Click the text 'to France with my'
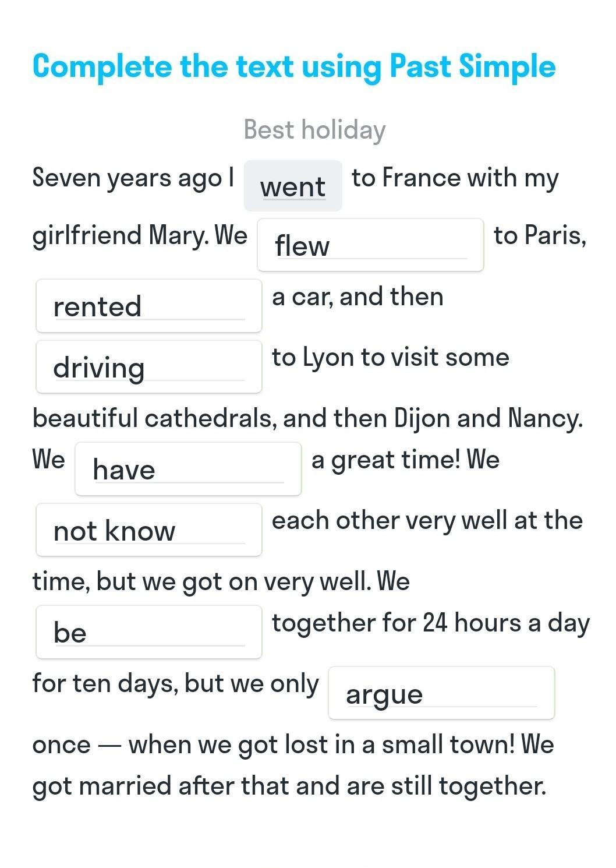The width and height of the screenshot is (616, 868). (455, 178)
